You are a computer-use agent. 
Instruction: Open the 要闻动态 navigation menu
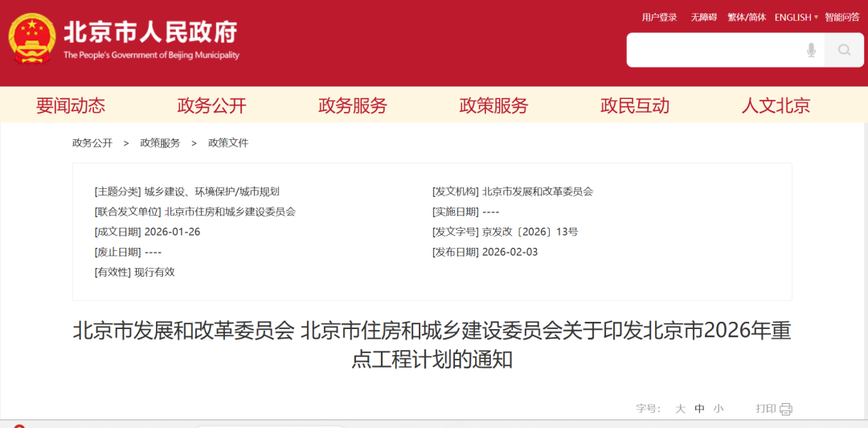[70, 105]
